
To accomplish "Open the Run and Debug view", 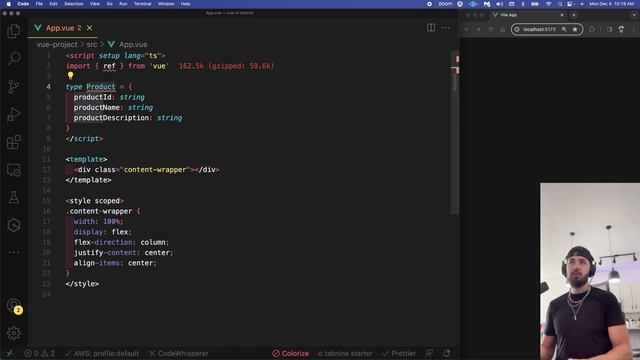I will 13,114.
